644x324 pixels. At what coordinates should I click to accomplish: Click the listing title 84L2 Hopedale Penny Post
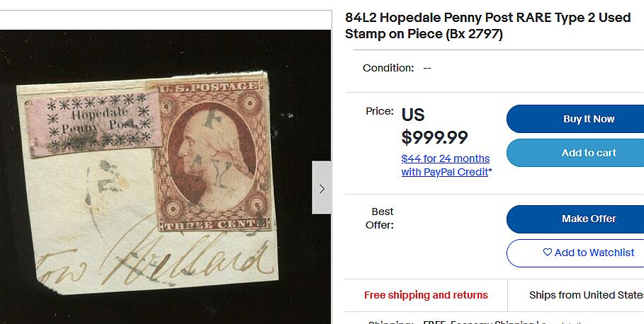(487, 25)
